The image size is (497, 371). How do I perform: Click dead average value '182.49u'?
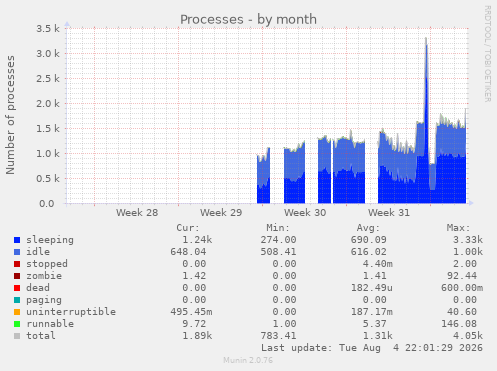tap(371, 288)
